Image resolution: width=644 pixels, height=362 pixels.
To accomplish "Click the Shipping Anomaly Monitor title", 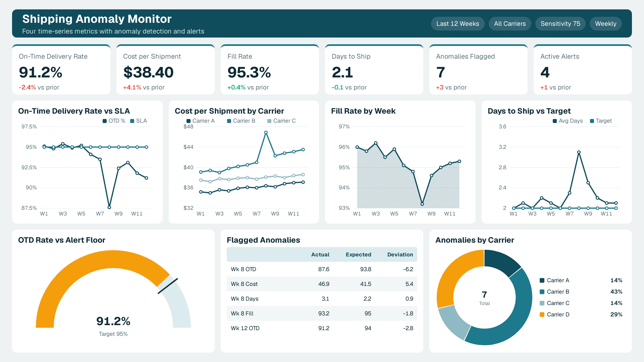I will tap(97, 19).
